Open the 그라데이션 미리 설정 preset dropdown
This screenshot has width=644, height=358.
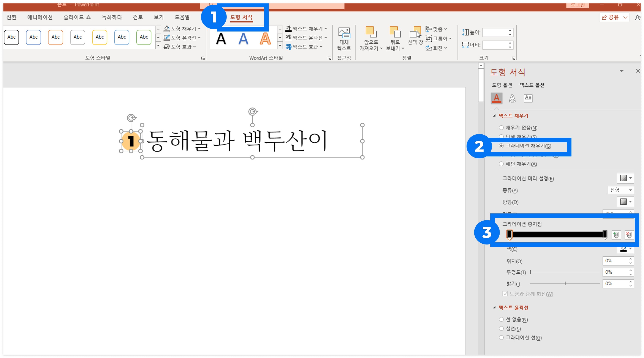click(625, 178)
